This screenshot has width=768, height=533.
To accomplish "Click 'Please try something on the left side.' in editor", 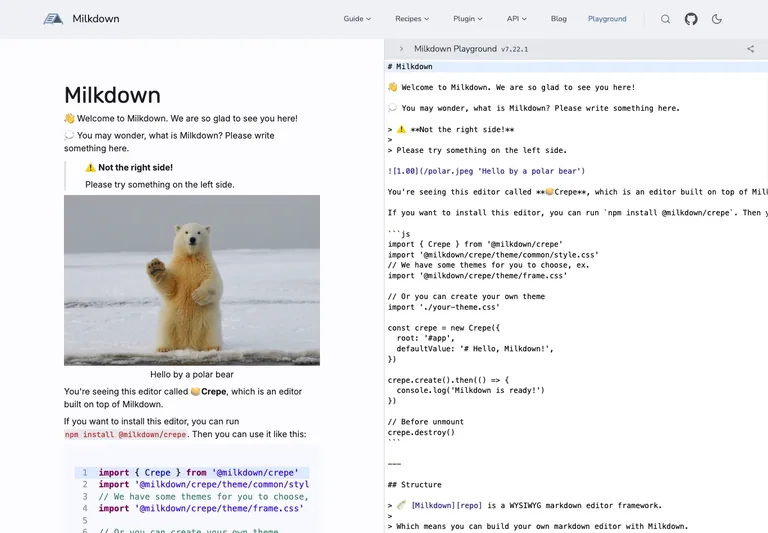I will coord(160,185).
